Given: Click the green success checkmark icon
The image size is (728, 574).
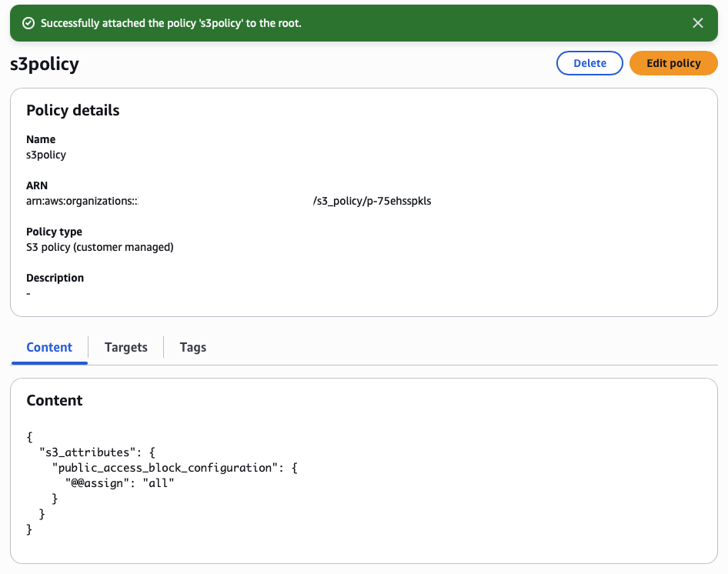Looking at the screenshot, I should pyautogui.click(x=28, y=23).
